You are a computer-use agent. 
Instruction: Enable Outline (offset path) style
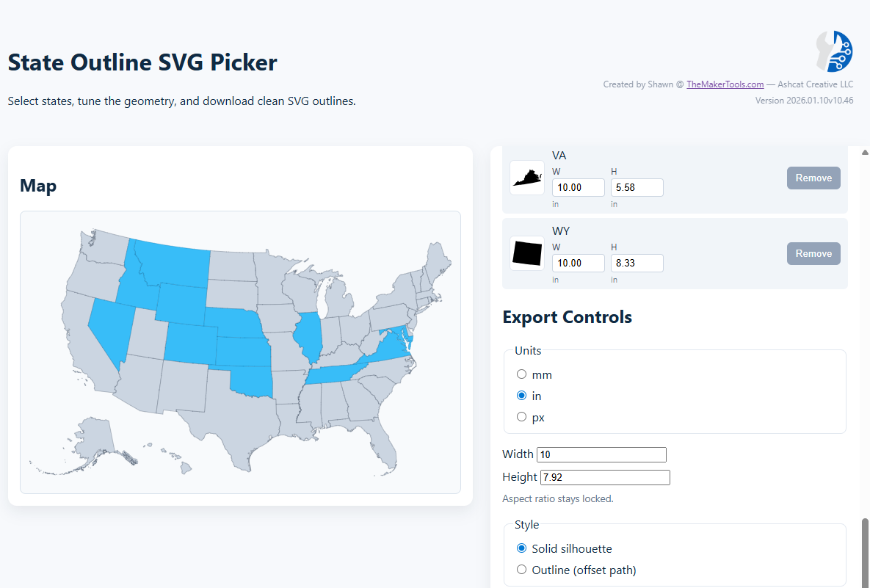click(521, 569)
